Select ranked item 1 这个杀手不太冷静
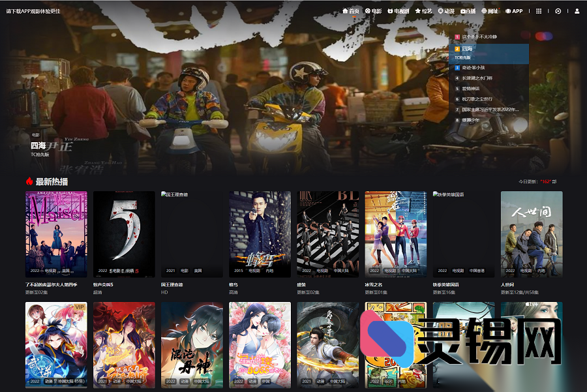The image size is (587, 392). coord(479,37)
